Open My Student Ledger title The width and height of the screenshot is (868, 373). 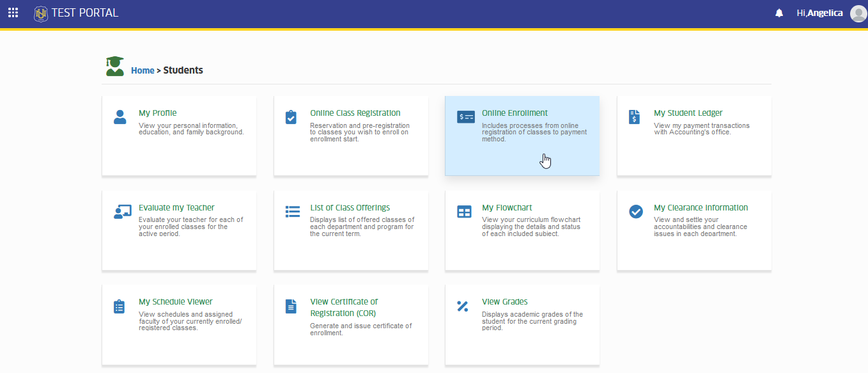pos(688,113)
